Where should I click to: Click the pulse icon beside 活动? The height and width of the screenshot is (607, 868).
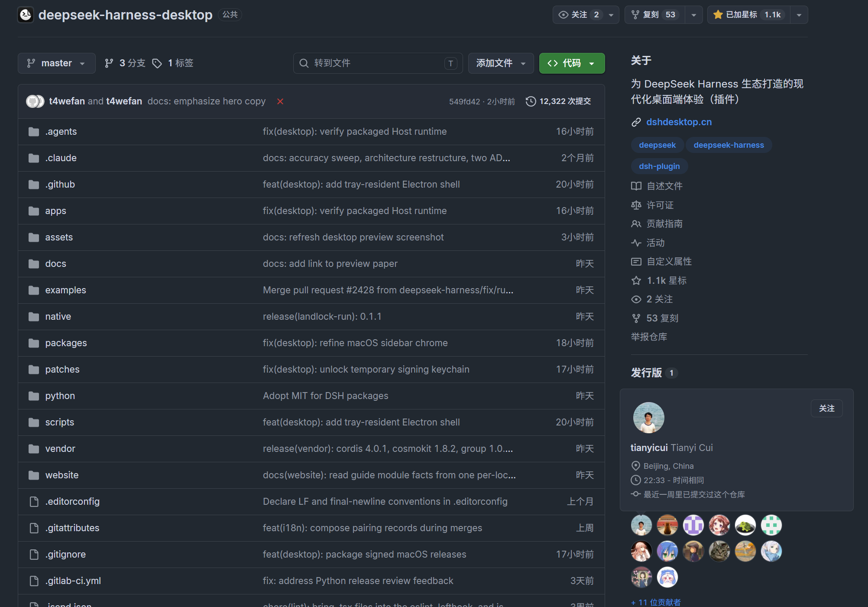tap(636, 243)
